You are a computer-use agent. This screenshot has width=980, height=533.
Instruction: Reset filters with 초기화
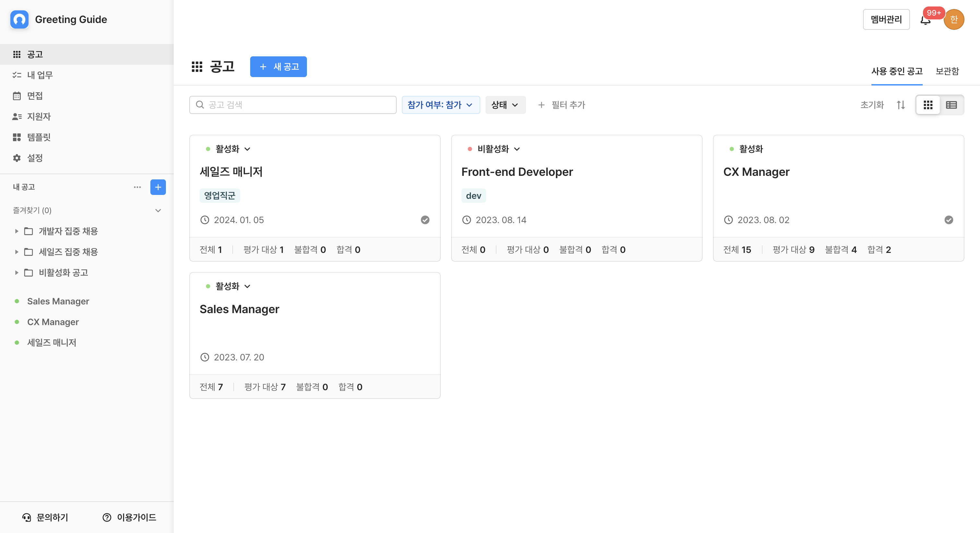[872, 105]
